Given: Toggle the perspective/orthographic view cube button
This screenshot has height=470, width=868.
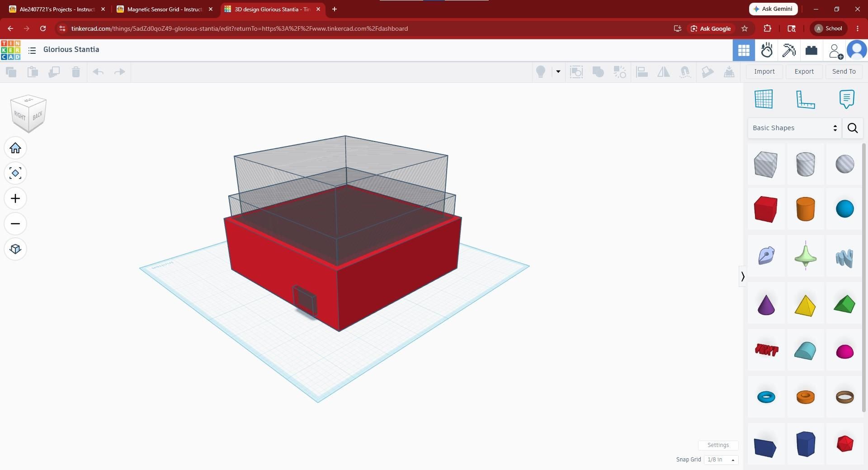Looking at the screenshot, I should (15, 249).
